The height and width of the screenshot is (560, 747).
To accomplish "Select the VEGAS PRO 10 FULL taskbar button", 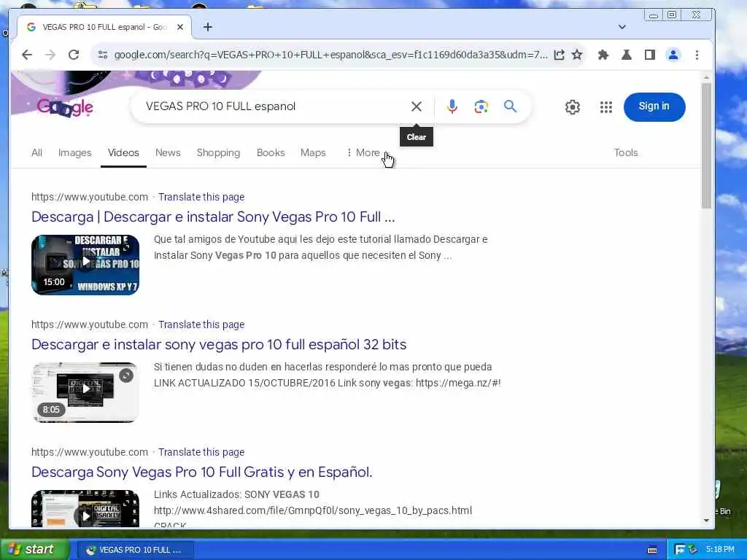I will [135, 550].
